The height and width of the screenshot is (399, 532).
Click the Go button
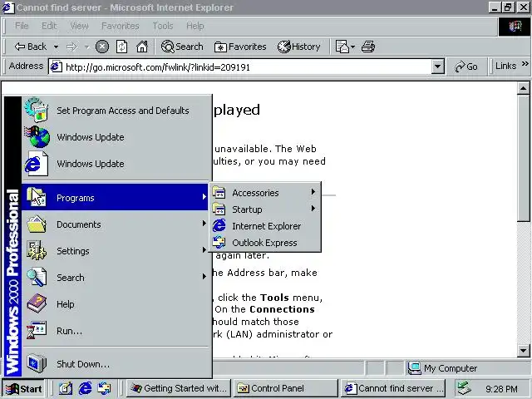point(466,66)
